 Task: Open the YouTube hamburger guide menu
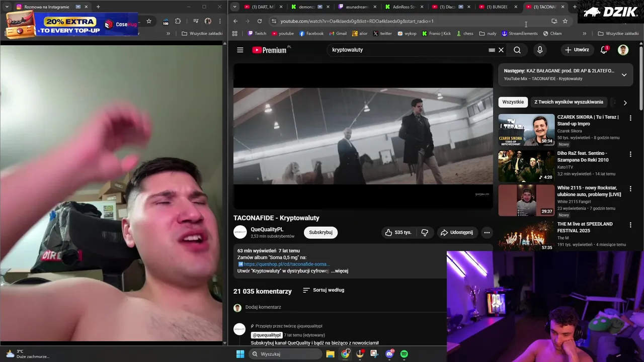(240, 50)
